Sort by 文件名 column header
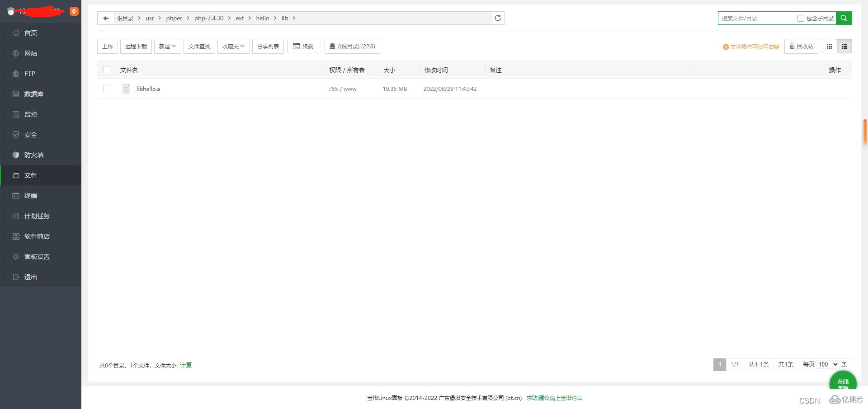Image resolution: width=868 pixels, height=409 pixels. (129, 70)
